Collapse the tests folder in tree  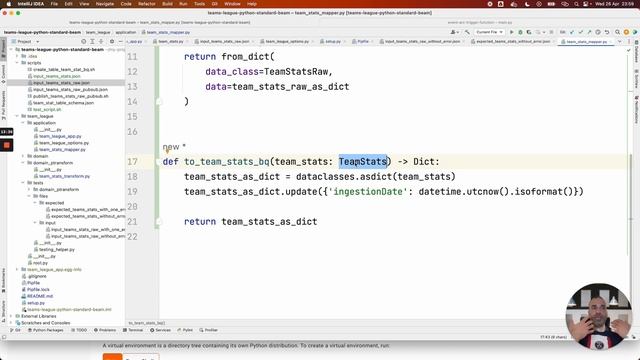click(23, 183)
